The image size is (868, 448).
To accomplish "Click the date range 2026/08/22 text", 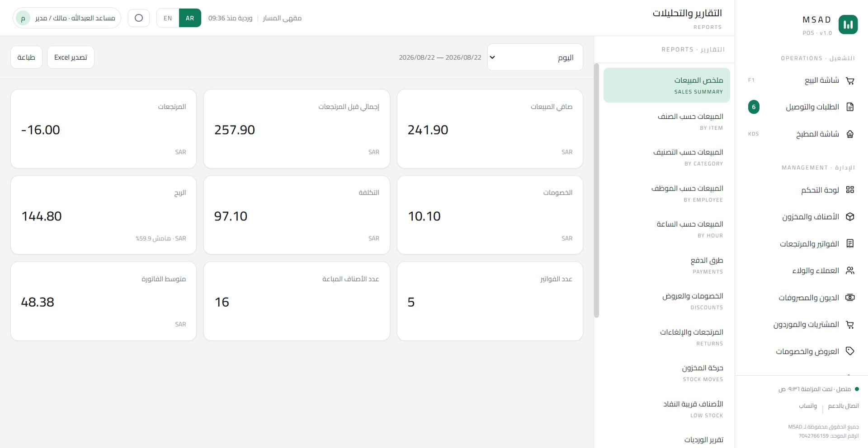I will tap(440, 57).
